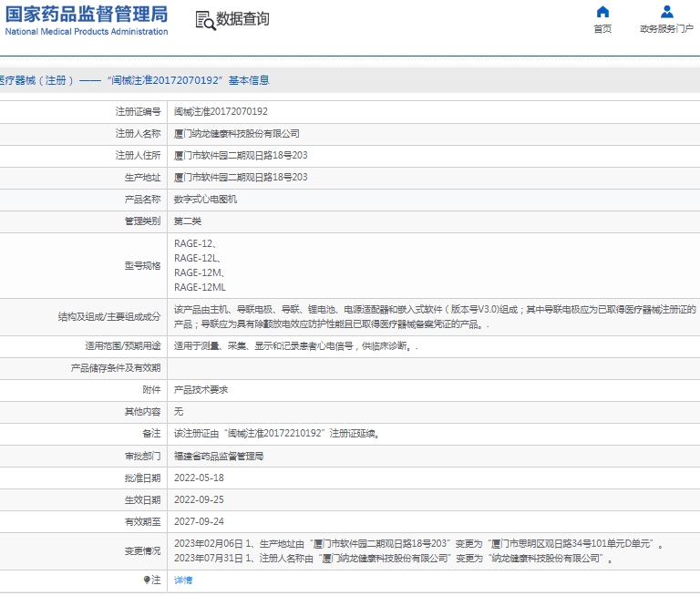
Task: Click the 审批部门 label
Action: (x=142, y=457)
